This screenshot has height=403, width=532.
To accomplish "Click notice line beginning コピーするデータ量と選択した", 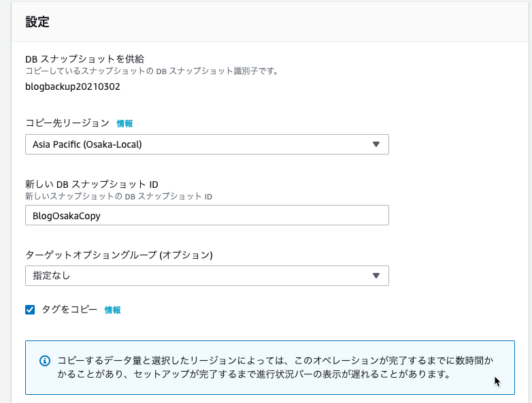I will click(x=275, y=360).
